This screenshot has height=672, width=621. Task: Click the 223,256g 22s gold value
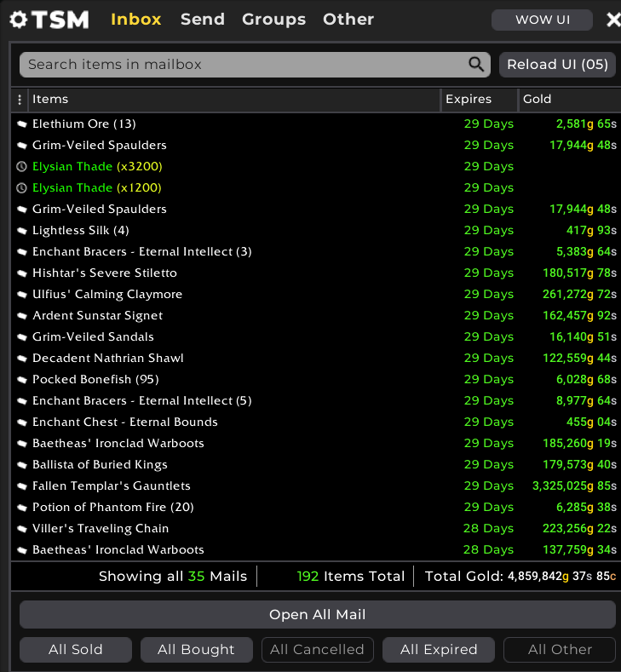[x=579, y=528]
